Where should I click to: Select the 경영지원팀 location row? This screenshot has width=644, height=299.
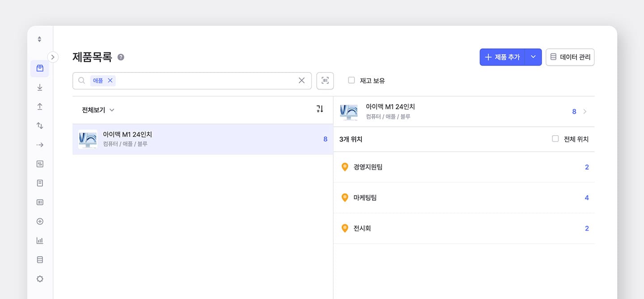click(x=464, y=167)
